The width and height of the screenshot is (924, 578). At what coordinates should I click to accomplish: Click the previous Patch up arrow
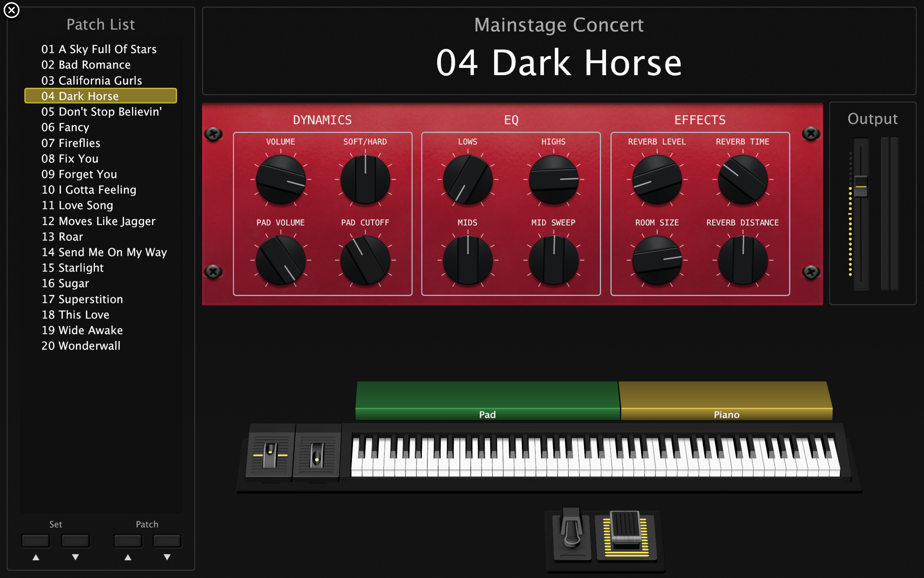(x=128, y=541)
